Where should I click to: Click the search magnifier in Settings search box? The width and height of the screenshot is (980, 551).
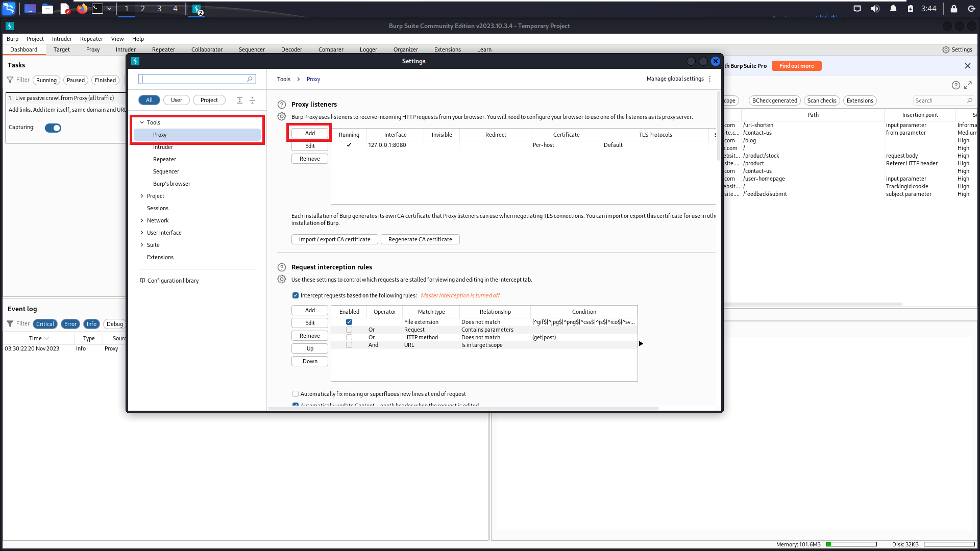pos(250,79)
